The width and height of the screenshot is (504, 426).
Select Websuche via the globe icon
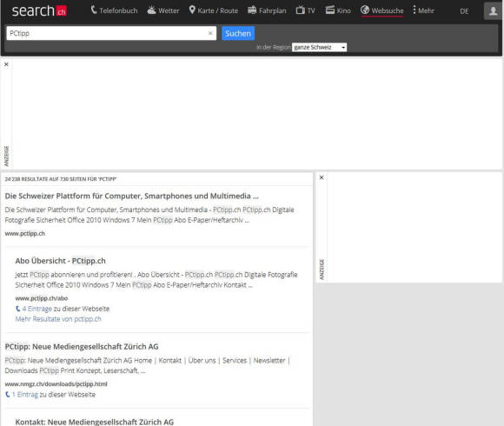pyautogui.click(x=365, y=10)
